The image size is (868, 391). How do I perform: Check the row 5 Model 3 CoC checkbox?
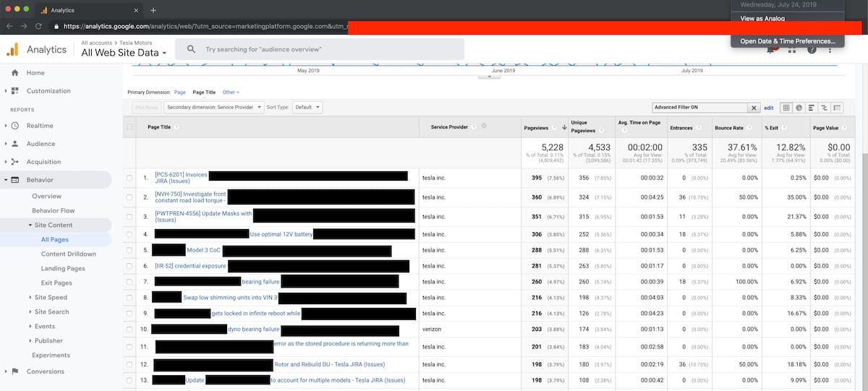[x=129, y=250]
